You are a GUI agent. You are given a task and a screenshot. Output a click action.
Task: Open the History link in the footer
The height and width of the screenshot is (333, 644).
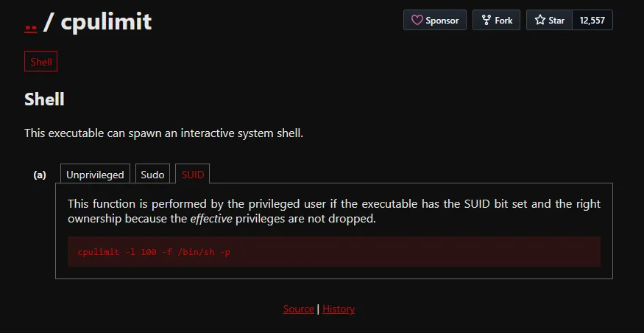[x=339, y=309]
